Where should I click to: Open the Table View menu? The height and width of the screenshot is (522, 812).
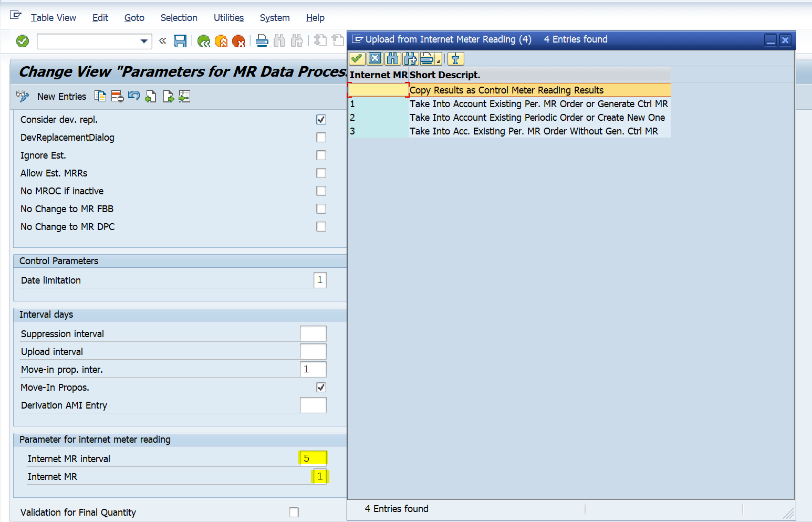[x=54, y=18]
